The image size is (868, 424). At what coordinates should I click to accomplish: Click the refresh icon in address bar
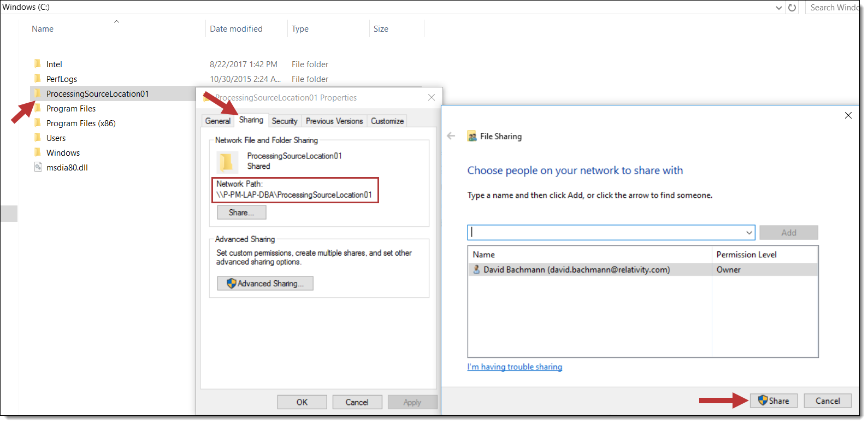pyautogui.click(x=792, y=8)
